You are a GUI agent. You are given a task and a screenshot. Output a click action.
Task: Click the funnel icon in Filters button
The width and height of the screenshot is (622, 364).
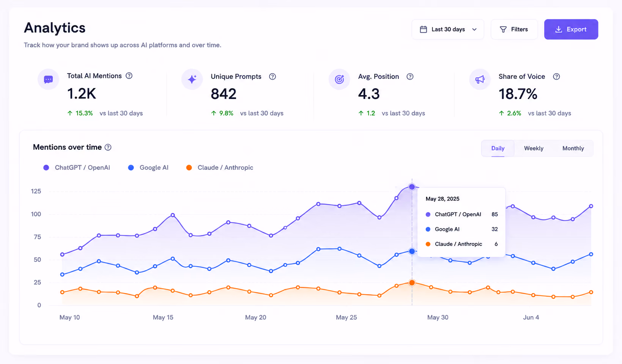pos(503,30)
